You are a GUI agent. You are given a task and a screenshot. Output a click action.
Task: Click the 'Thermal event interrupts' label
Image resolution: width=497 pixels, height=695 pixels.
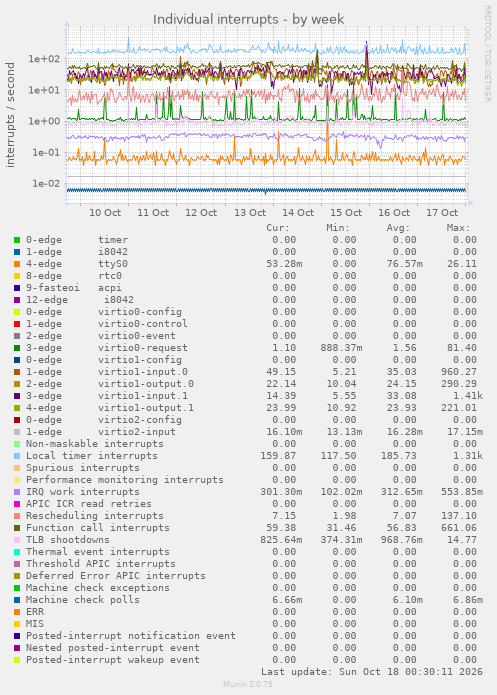coord(98,552)
